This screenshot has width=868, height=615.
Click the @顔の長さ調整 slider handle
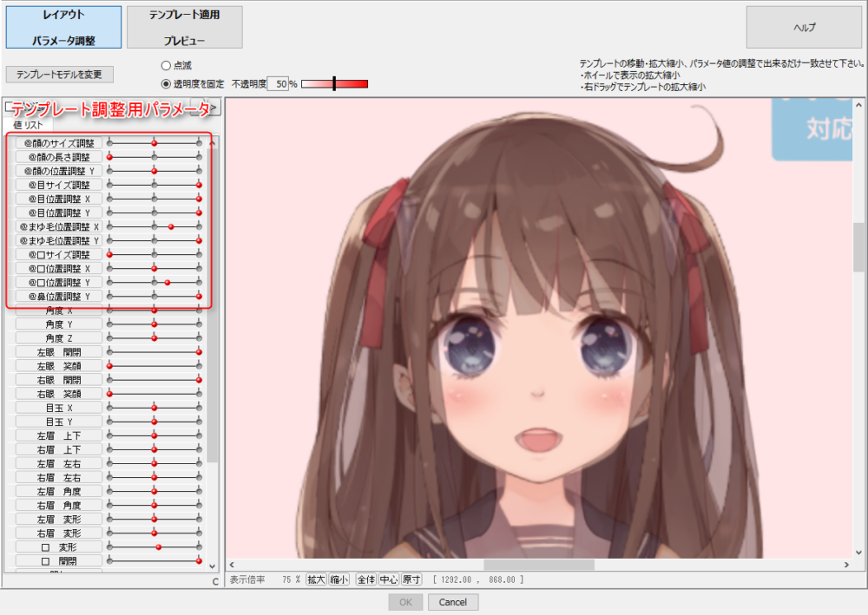(x=109, y=157)
